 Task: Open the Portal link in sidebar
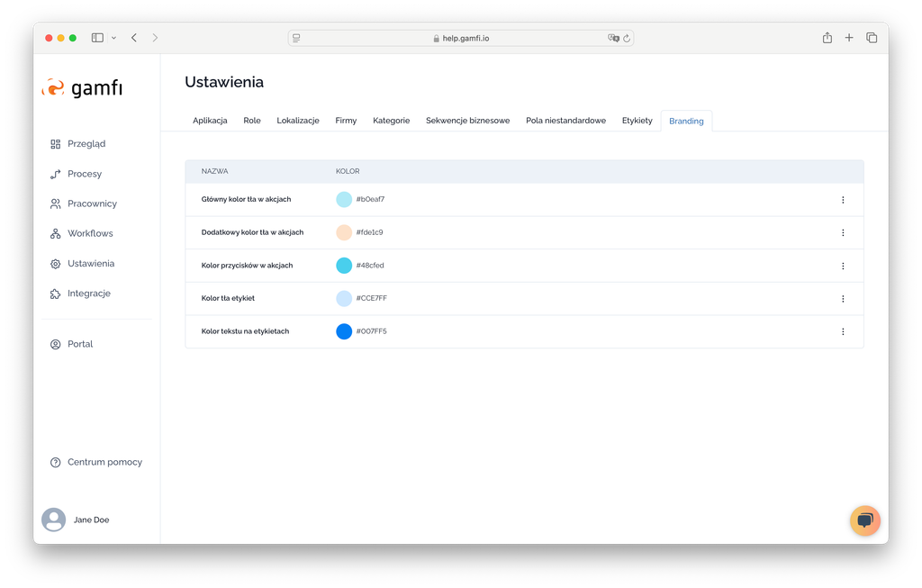point(79,344)
